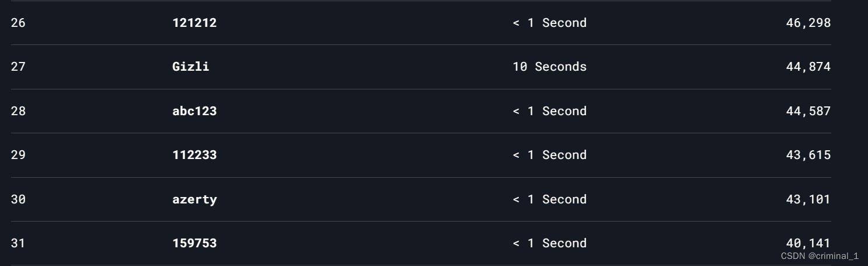The height and width of the screenshot is (266, 868).
Task: Select password 112233 in row 29
Action: click(x=194, y=155)
